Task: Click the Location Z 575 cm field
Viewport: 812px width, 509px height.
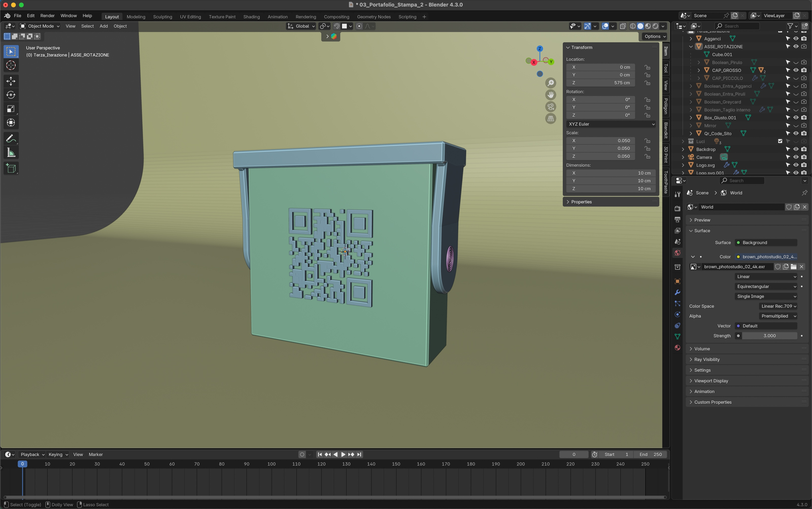Action: tap(601, 83)
